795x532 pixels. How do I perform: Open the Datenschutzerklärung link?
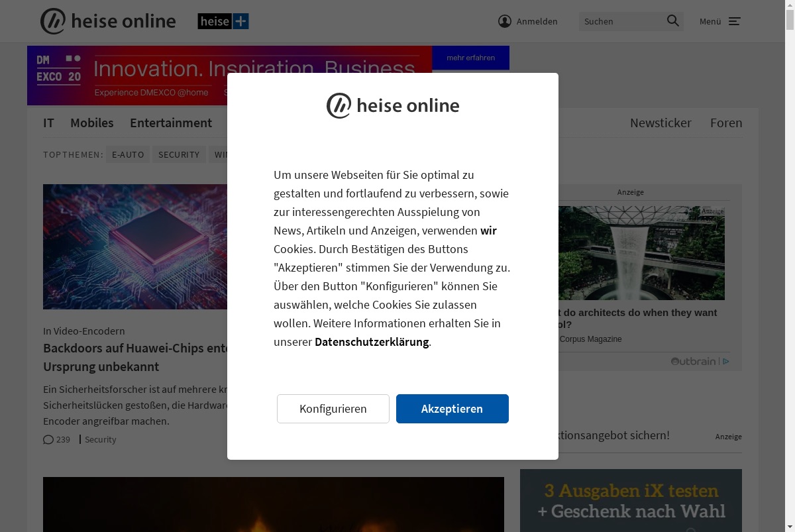click(372, 342)
